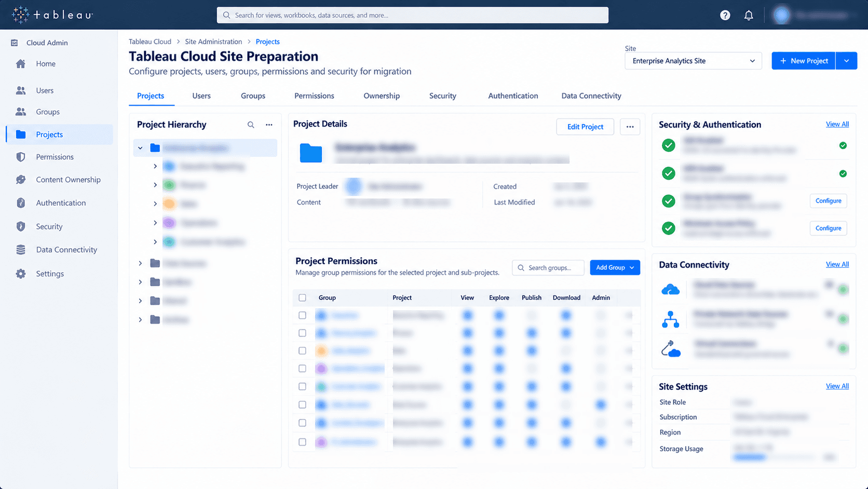The width and height of the screenshot is (868, 489).
Task: Expand the second top-level project folder
Action: (140, 263)
